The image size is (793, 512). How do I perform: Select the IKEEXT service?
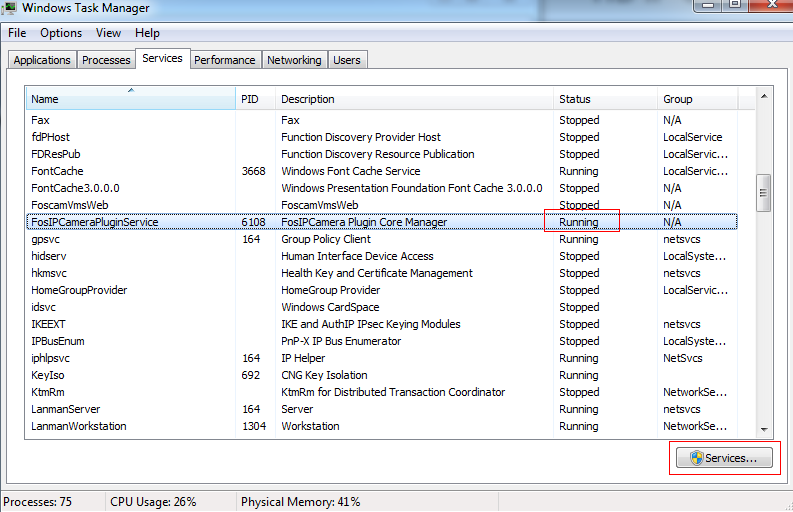(48, 324)
